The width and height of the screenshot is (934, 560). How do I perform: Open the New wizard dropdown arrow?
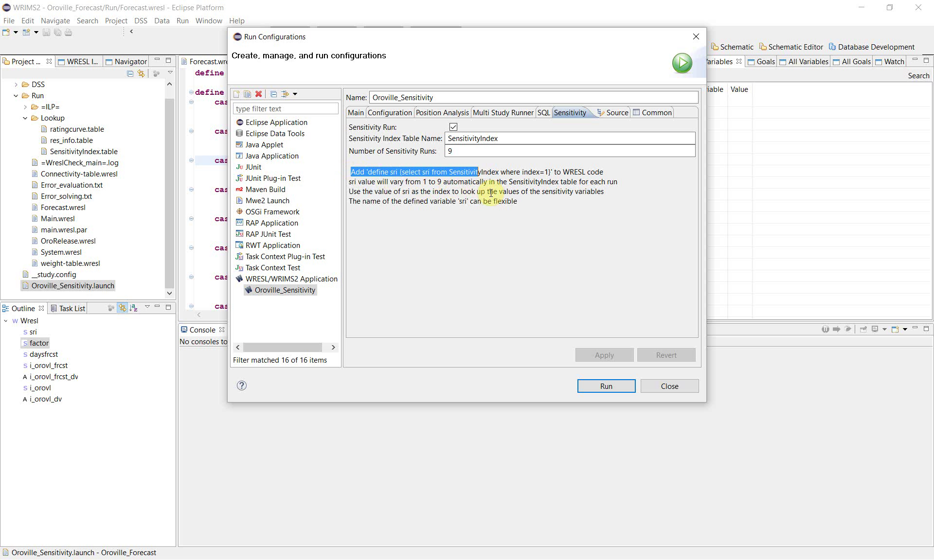pyautogui.click(x=16, y=33)
